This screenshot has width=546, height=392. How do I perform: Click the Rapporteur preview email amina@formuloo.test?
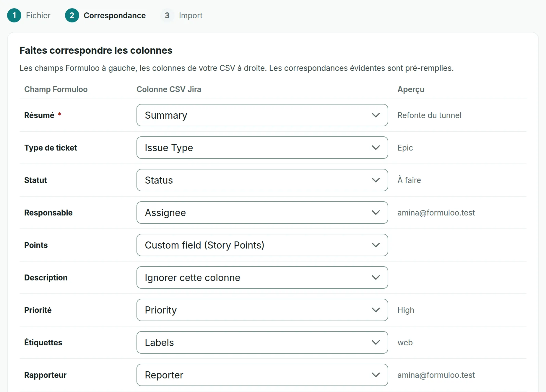(x=436, y=375)
